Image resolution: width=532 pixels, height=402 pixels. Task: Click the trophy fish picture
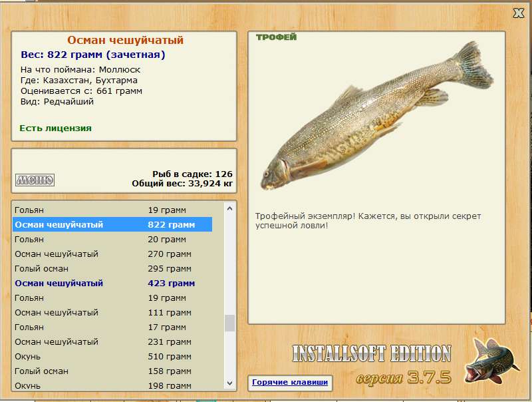(376, 115)
